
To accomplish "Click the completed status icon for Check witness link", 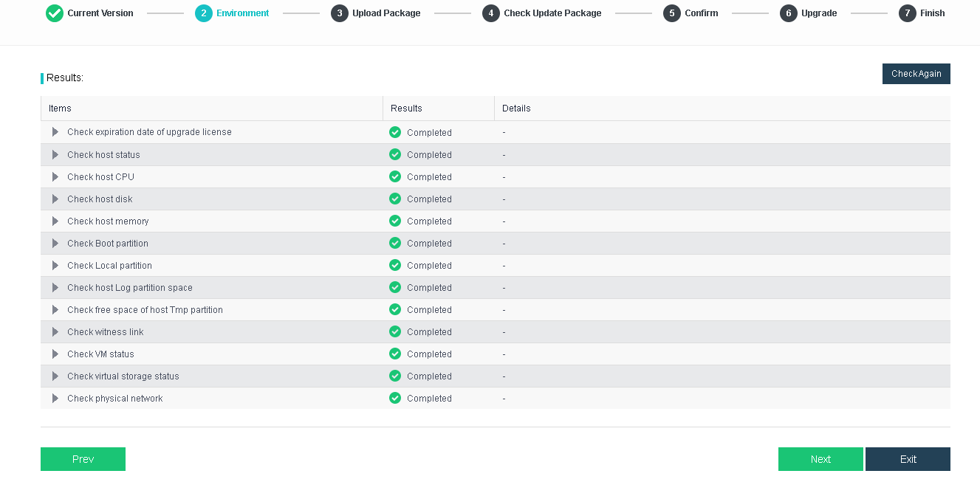I will [x=395, y=331].
